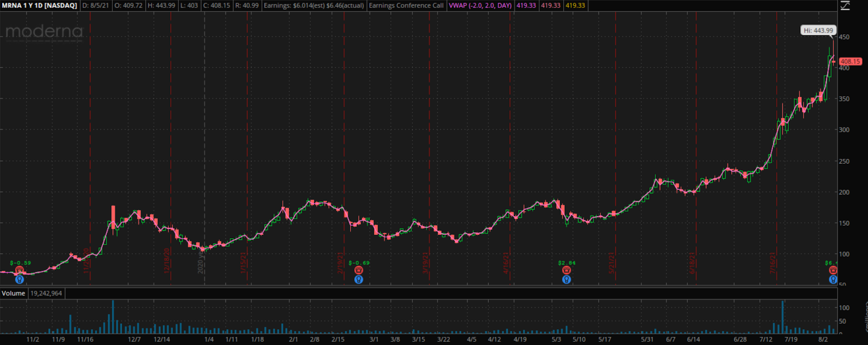This screenshot has width=868, height=345.
Task: Click the 250 price axis label
Action: [x=844, y=162]
